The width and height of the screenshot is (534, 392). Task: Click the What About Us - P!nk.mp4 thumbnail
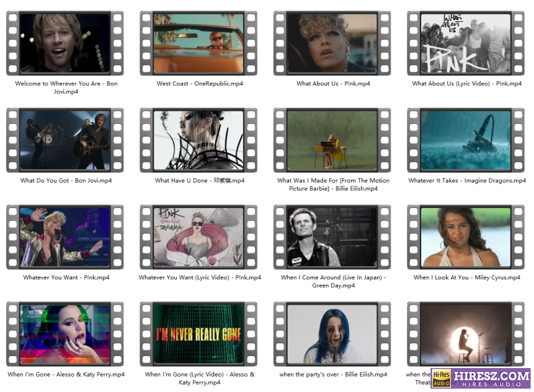coord(332,43)
